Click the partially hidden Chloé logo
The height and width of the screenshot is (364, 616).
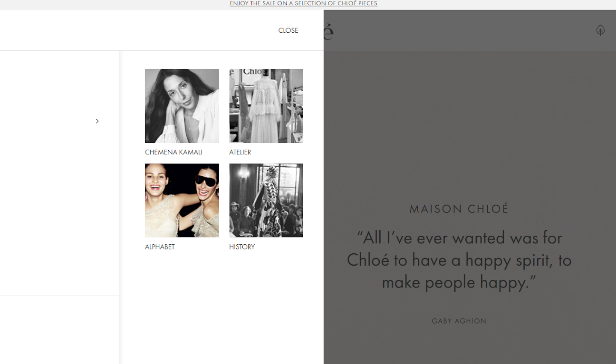tap(328, 31)
